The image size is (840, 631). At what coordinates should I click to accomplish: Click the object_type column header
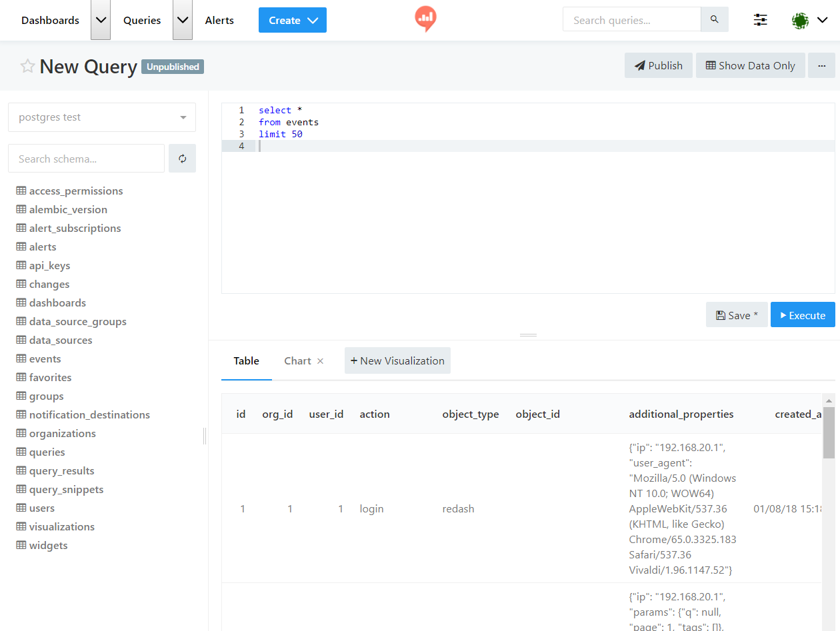pos(471,414)
